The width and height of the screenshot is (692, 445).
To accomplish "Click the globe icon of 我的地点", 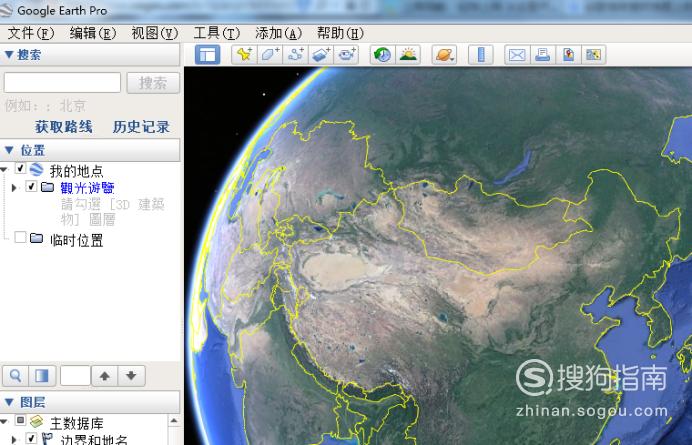I will click(x=37, y=170).
